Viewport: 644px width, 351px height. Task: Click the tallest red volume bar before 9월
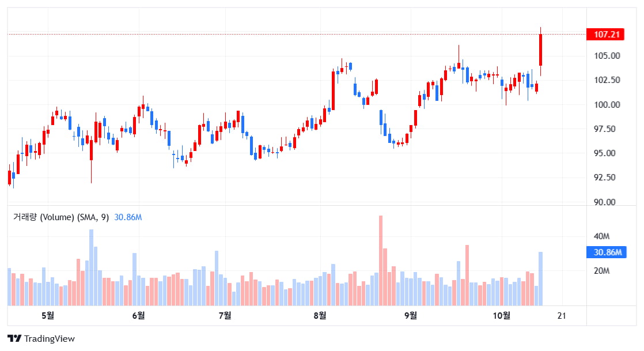point(381,261)
